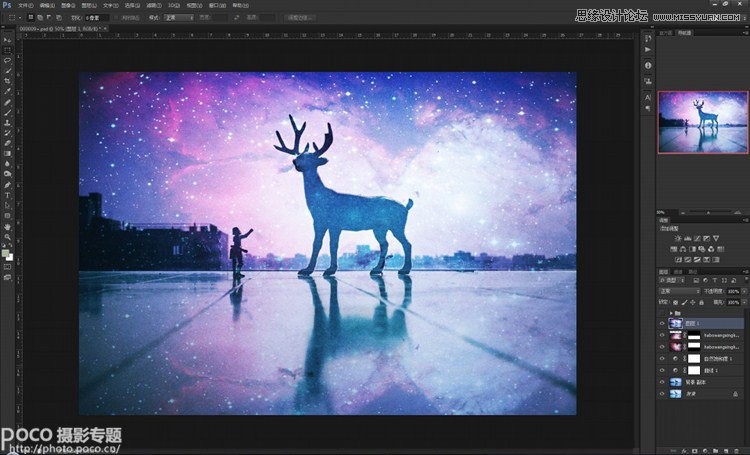This screenshot has width=750, height=455.
Task: Select the Dodge tool
Action: click(7, 174)
